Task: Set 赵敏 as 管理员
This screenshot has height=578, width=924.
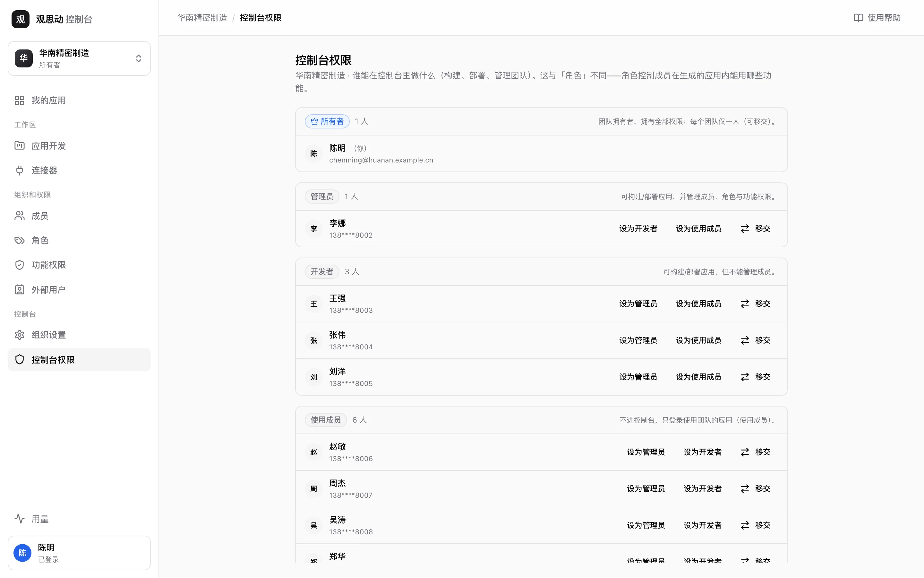Action: (x=646, y=452)
